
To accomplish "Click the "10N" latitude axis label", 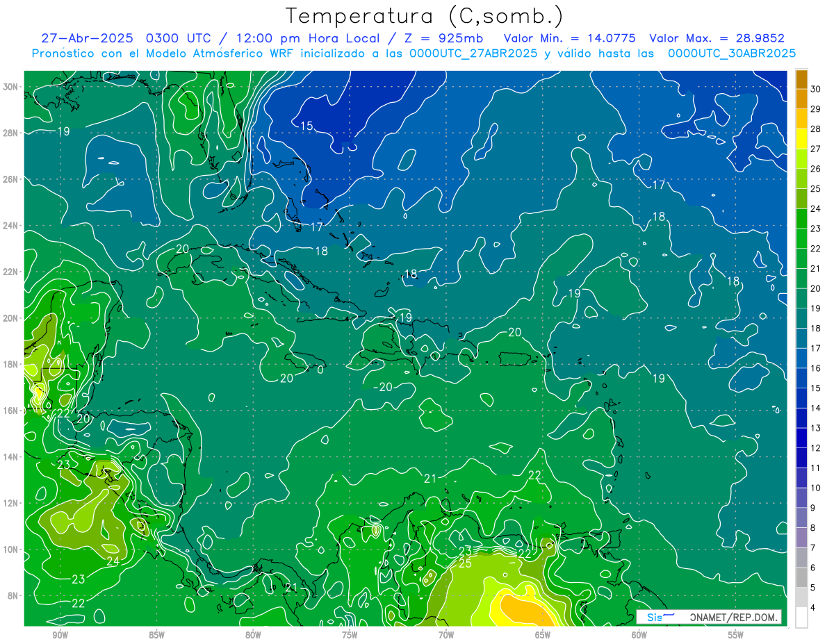I will [x=12, y=550].
